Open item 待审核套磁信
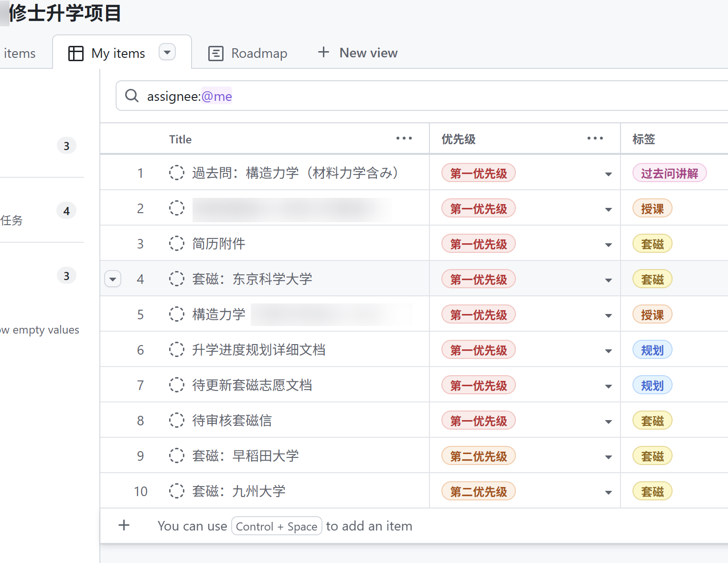Image resolution: width=728 pixels, height=563 pixels. point(232,420)
